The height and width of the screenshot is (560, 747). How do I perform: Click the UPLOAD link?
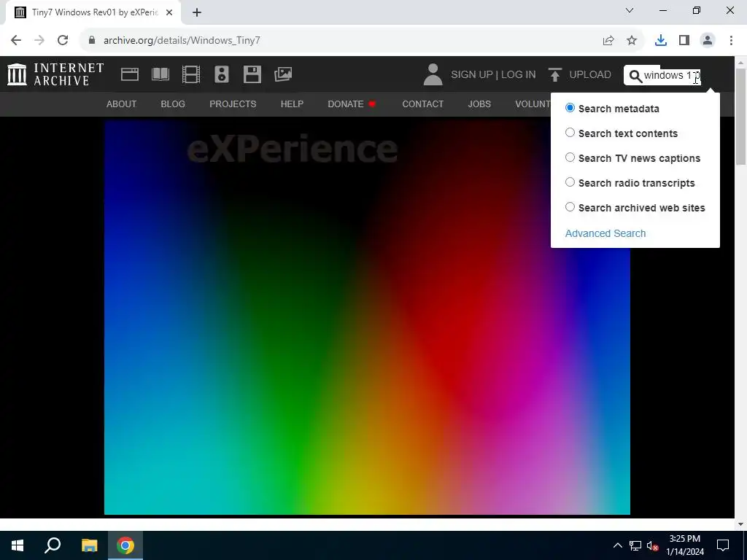click(x=590, y=75)
